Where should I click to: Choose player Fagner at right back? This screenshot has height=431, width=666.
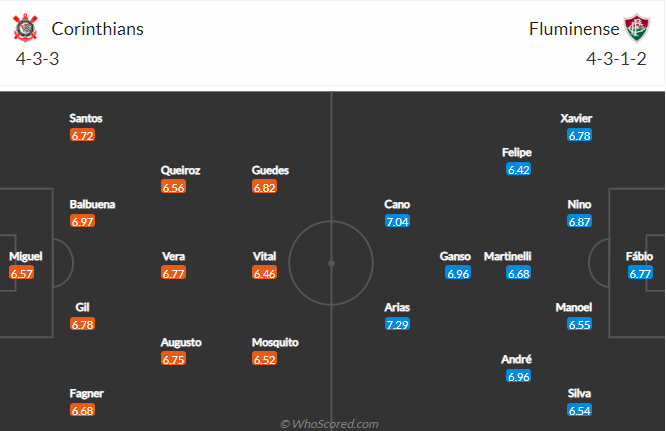(86, 394)
